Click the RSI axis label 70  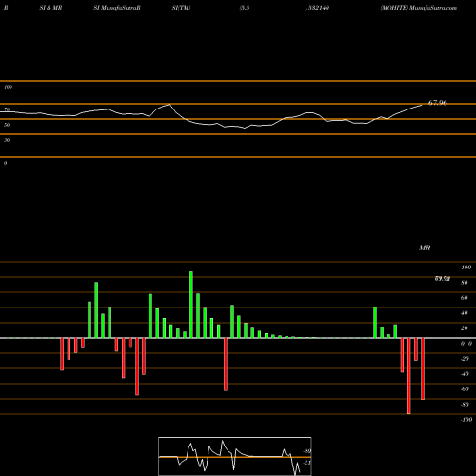point(7,109)
